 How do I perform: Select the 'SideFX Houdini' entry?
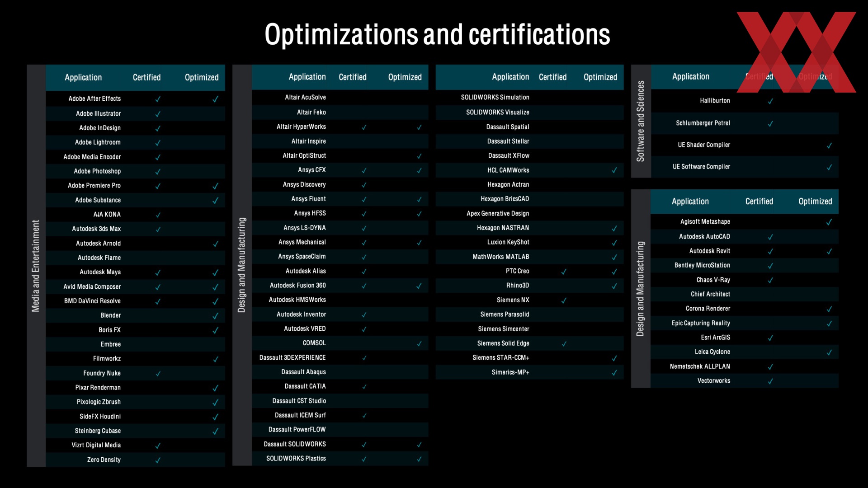point(100,417)
